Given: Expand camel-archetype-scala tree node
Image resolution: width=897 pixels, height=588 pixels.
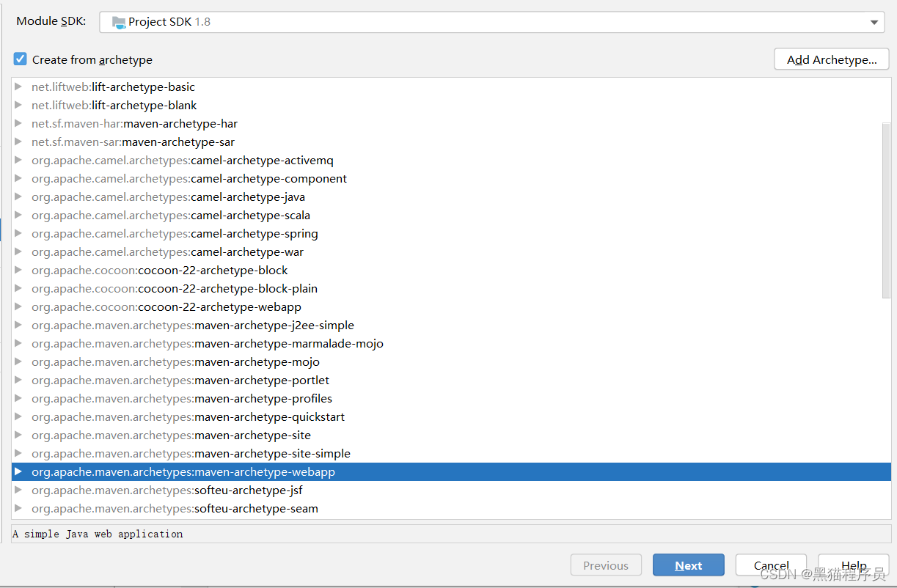Looking at the screenshot, I should pyautogui.click(x=18, y=215).
